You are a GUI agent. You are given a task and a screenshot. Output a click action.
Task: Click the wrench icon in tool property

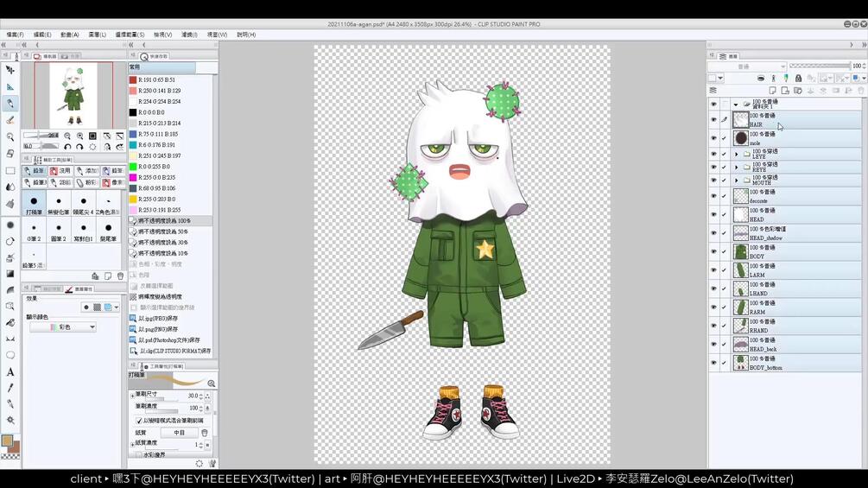pos(212,464)
